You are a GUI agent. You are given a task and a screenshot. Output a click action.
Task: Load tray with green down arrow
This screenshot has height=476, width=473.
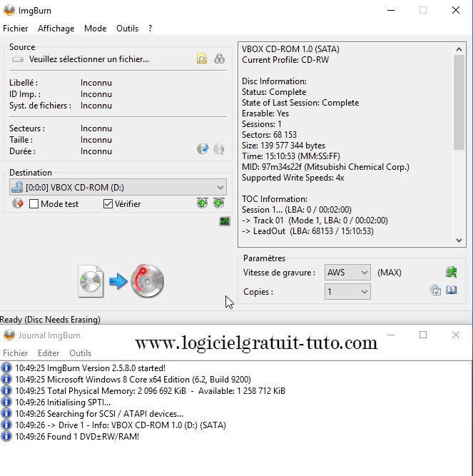click(x=219, y=203)
